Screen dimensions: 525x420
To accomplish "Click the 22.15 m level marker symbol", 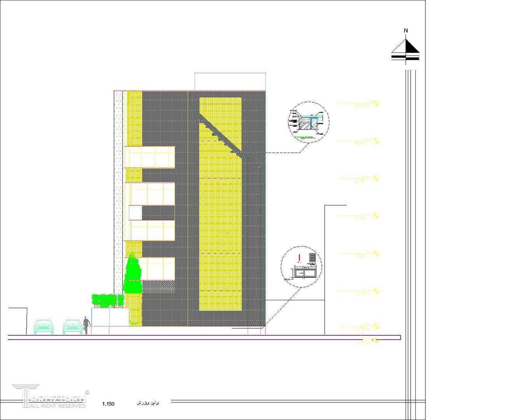I will (x=376, y=103).
